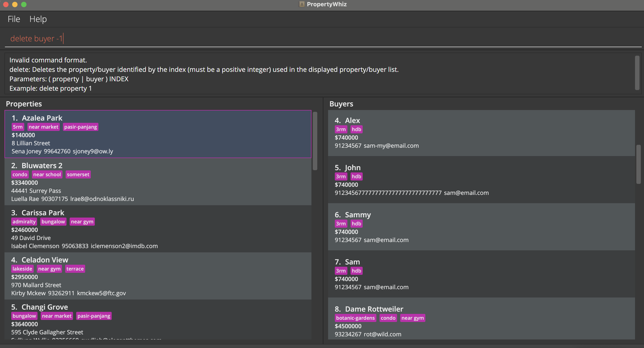The image size is (644, 348).
Task: Open the File menu
Action: [14, 19]
